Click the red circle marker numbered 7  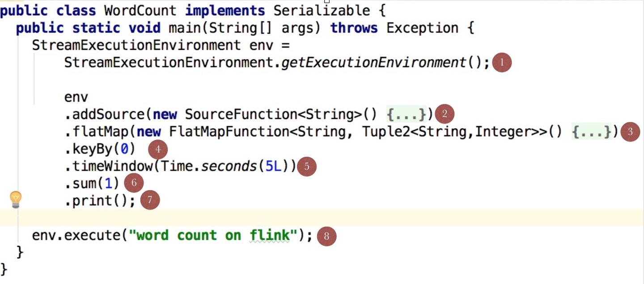click(150, 200)
